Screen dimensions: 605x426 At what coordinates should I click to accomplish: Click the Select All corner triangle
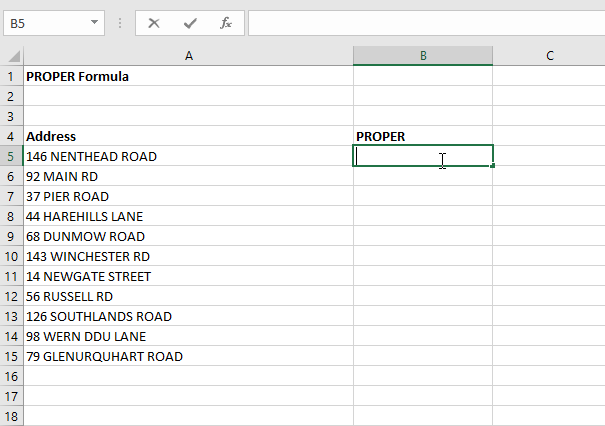coord(12,57)
